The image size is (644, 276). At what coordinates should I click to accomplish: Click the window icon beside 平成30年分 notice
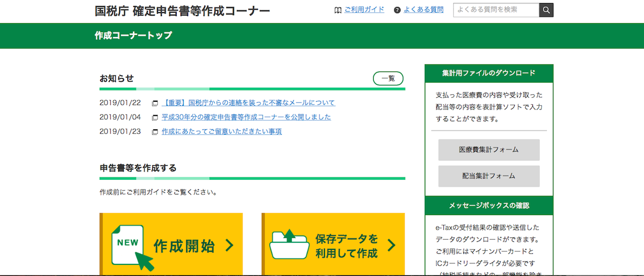pos(155,117)
